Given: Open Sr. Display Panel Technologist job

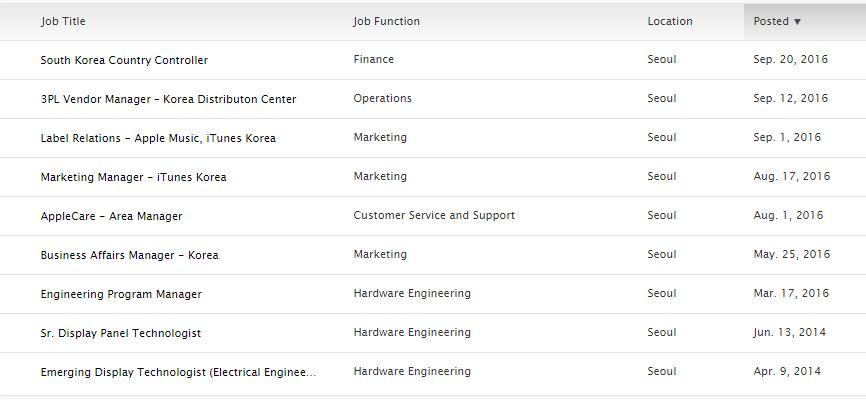Looking at the screenshot, I should tap(120, 333).
